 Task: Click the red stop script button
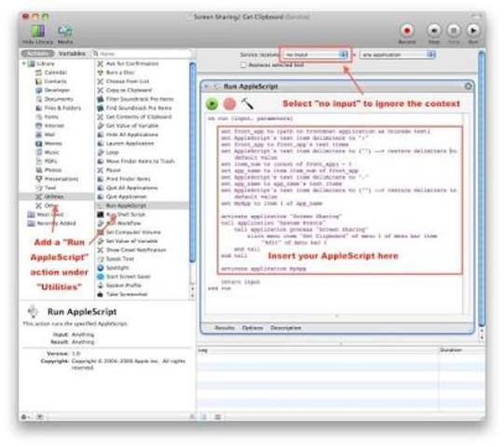click(x=229, y=104)
